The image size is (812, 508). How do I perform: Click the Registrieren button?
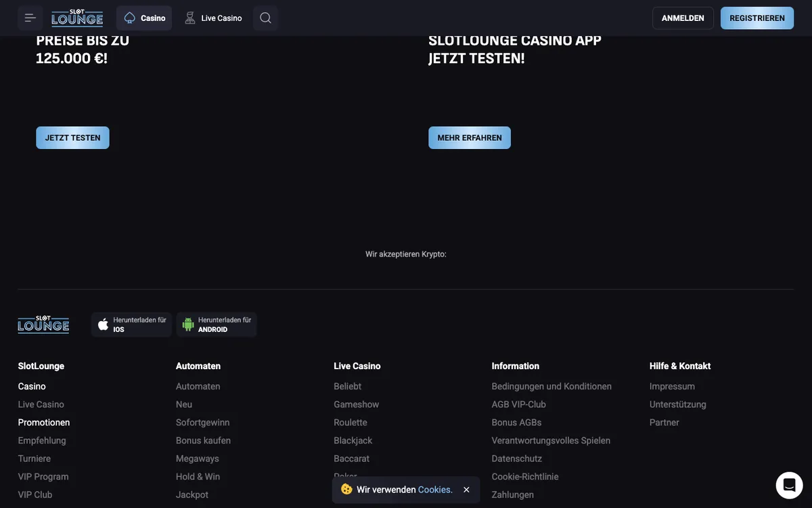pyautogui.click(x=757, y=18)
